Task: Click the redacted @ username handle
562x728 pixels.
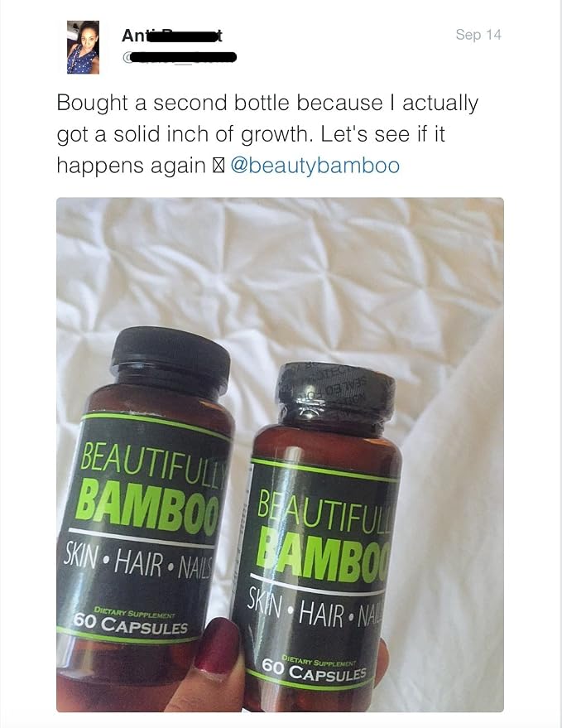Action: (180, 58)
